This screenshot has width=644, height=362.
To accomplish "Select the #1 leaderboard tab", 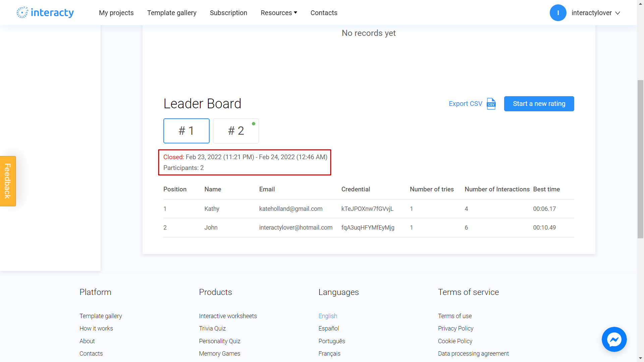I will (186, 131).
